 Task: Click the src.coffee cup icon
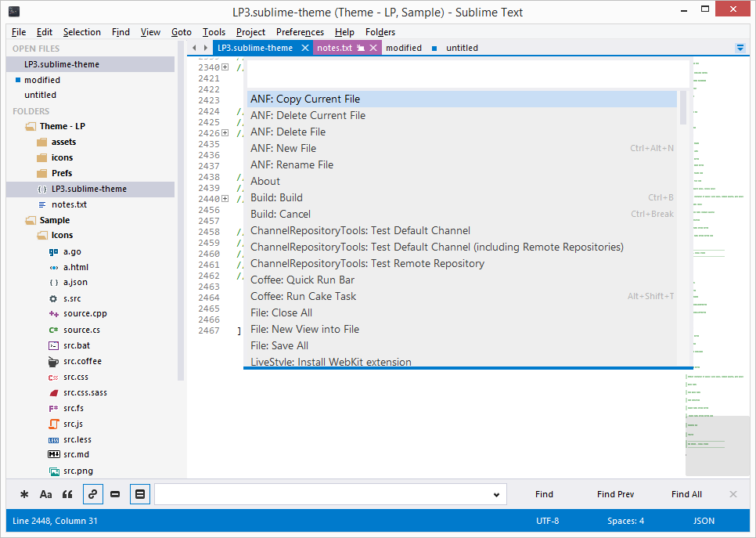coord(53,361)
